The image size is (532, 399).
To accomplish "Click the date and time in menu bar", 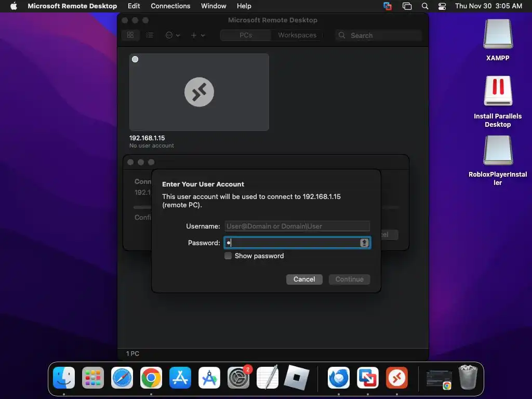I will tap(488, 6).
